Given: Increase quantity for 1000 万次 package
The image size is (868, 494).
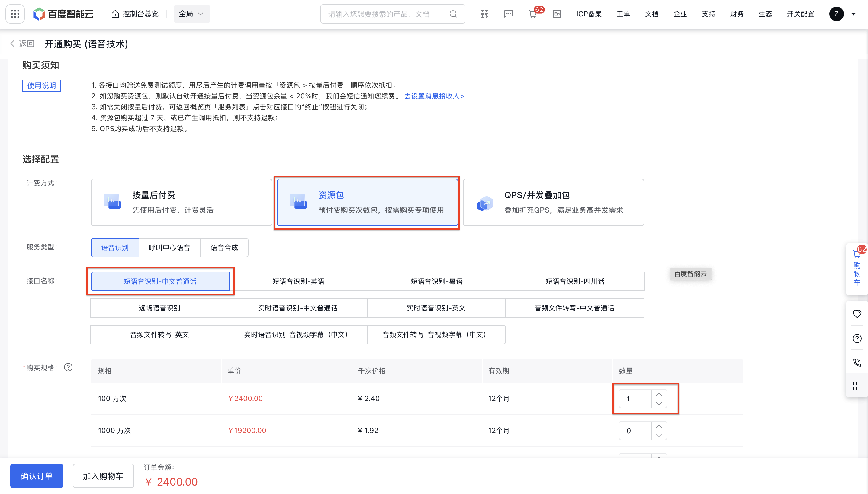Looking at the screenshot, I should (659, 426).
